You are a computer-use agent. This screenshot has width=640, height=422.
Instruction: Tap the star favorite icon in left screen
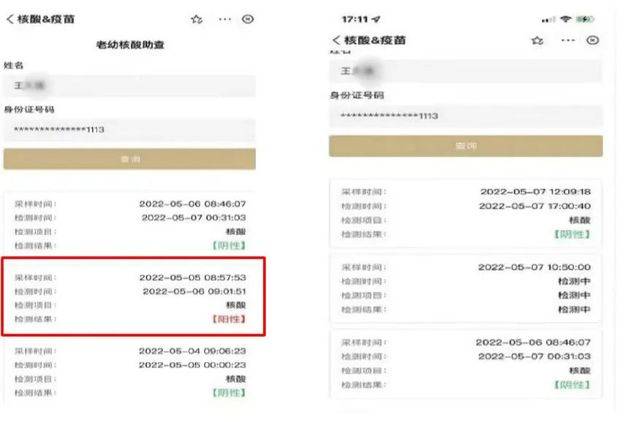197,19
